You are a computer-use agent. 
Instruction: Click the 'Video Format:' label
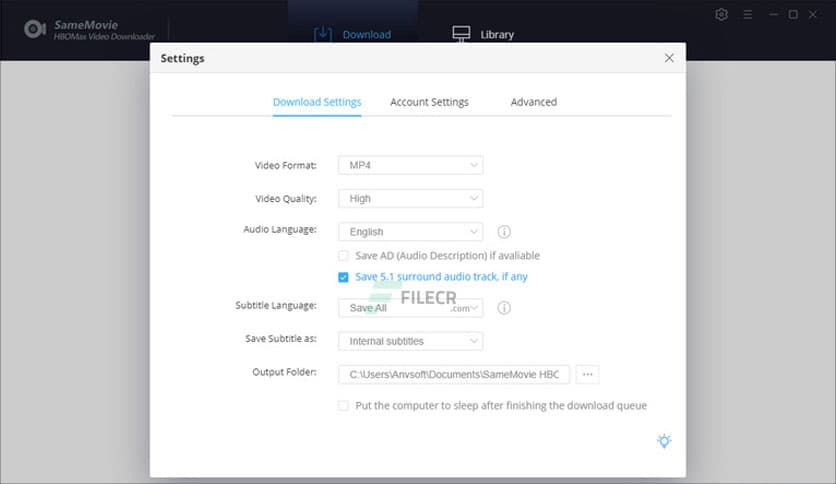click(x=285, y=165)
